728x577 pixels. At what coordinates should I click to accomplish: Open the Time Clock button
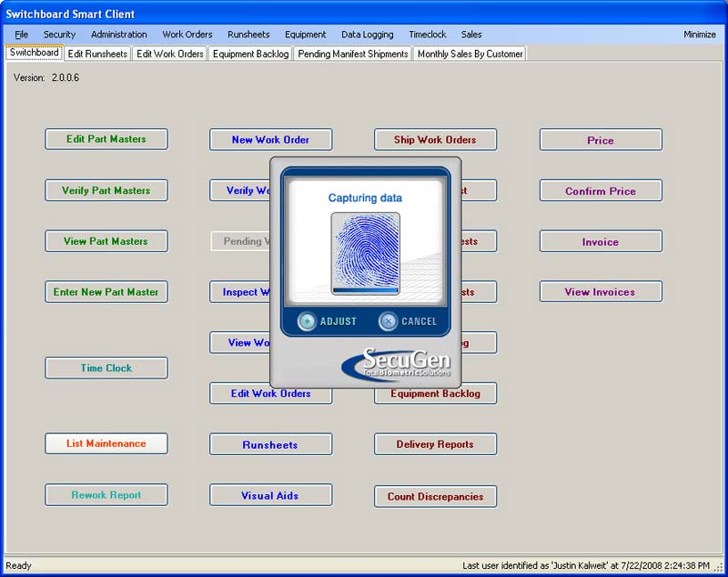click(106, 368)
